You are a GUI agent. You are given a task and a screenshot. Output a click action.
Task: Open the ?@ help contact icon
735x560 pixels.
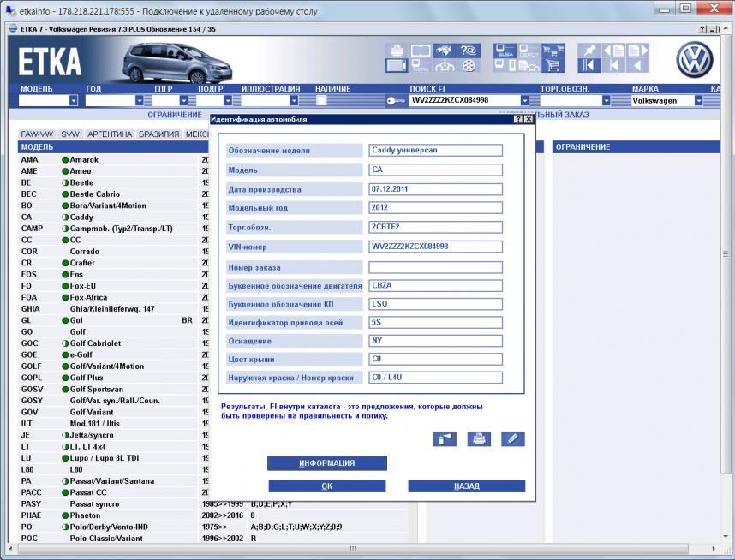469,51
